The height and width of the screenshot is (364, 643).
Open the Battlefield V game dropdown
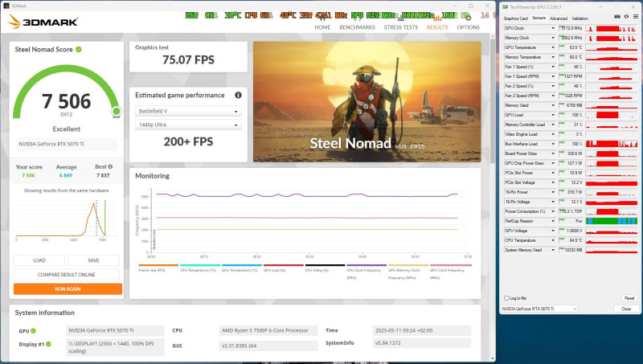click(x=188, y=111)
